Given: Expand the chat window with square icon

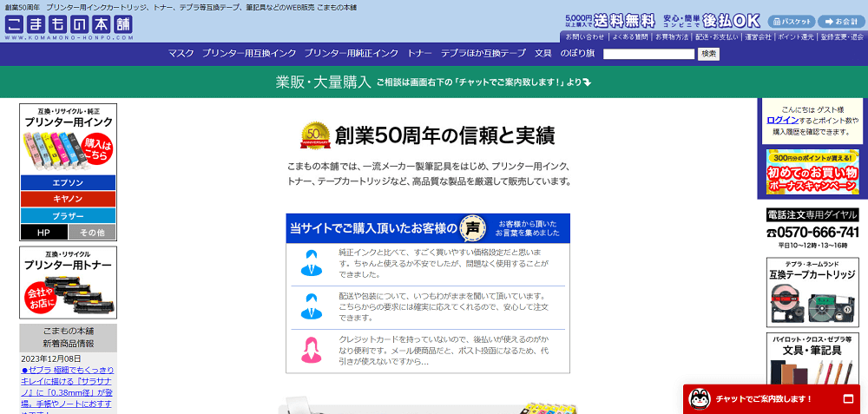Looking at the screenshot, I should [849, 399].
